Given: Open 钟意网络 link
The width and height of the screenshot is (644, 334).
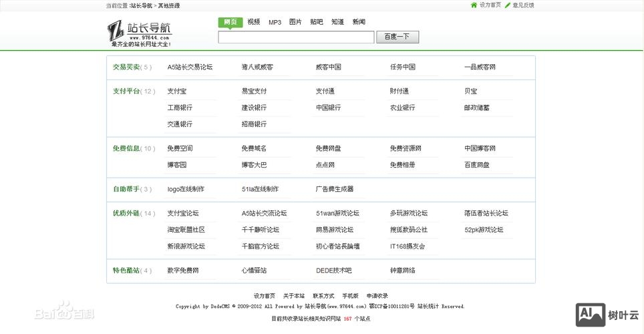Looking at the screenshot, I should pos(402,271).
